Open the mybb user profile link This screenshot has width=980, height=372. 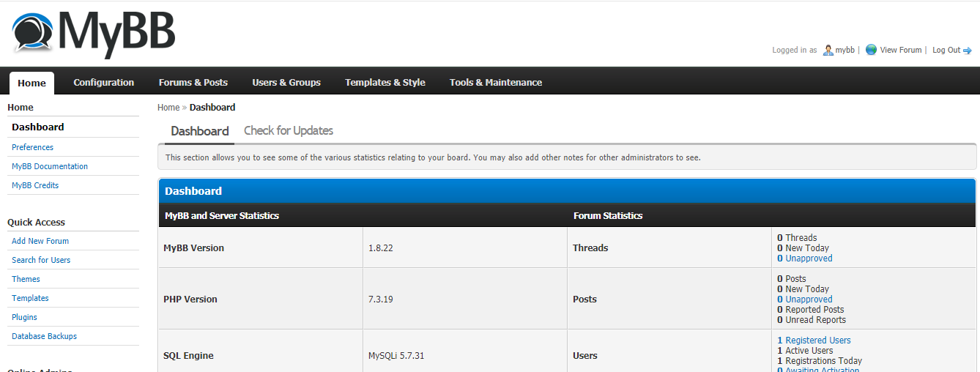pyautogui.click(x=845, y=50)
